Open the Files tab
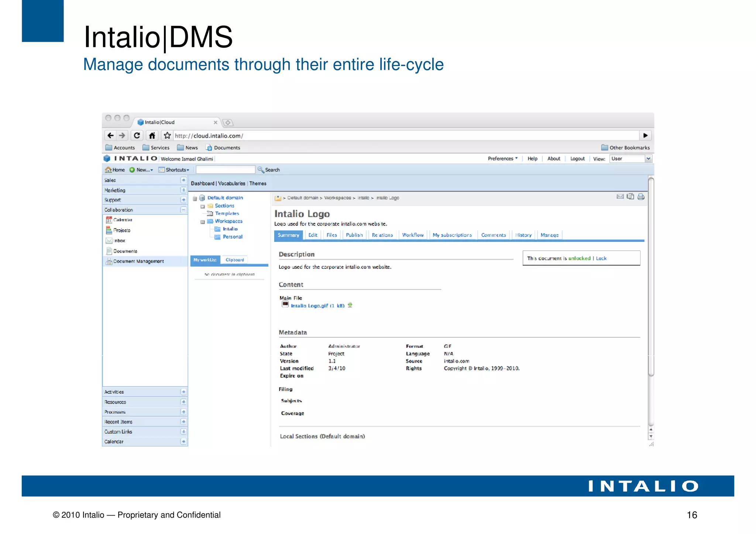The width and height of the screenshot is (756, 534). point(331,235)
